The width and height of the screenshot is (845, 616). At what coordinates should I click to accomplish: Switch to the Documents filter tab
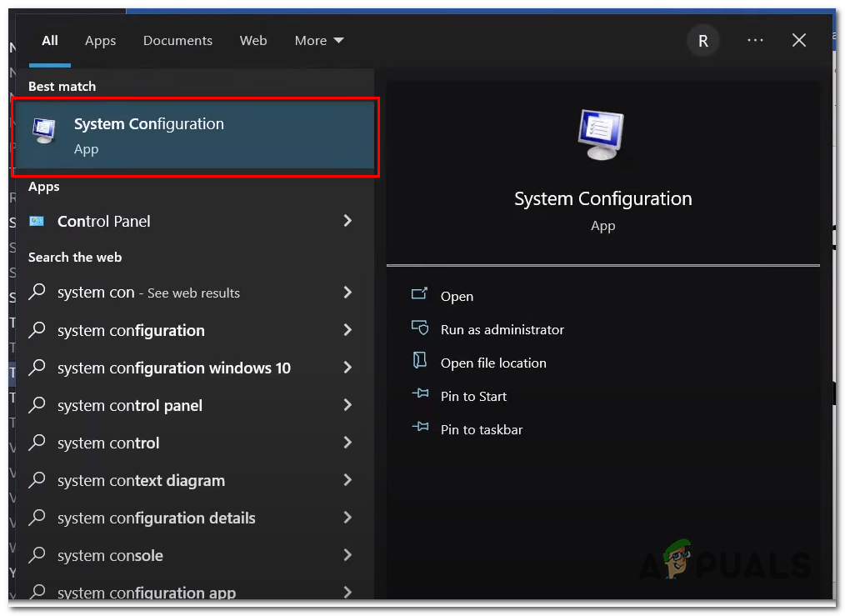(x=177, y=41)
